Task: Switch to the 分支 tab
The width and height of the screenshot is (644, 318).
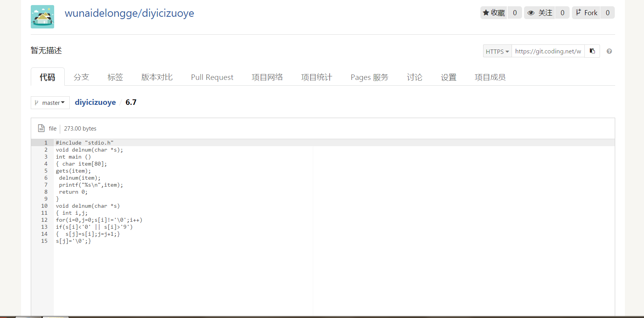Action: 81,77
